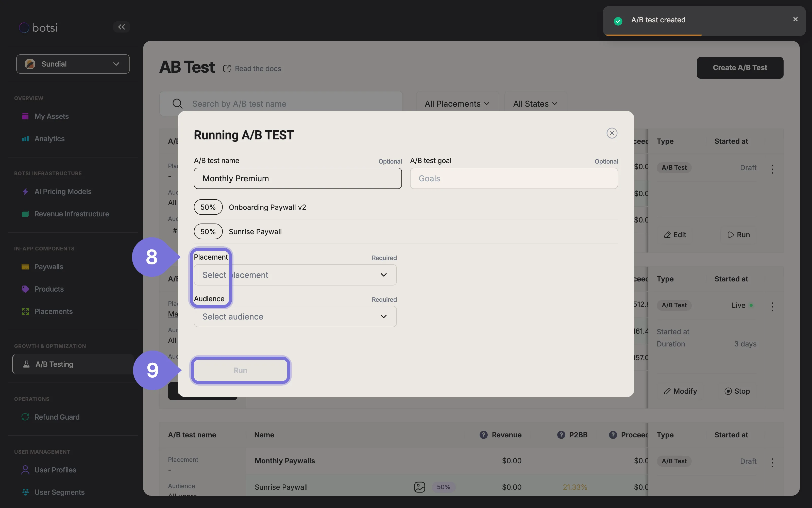Open the Select audience dropdown

(x=295, y=316)
